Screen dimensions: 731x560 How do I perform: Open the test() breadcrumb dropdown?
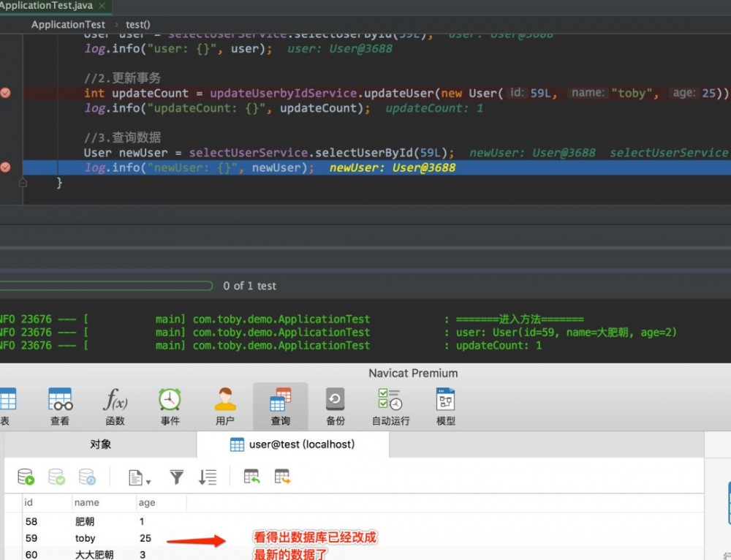point(137,24)
